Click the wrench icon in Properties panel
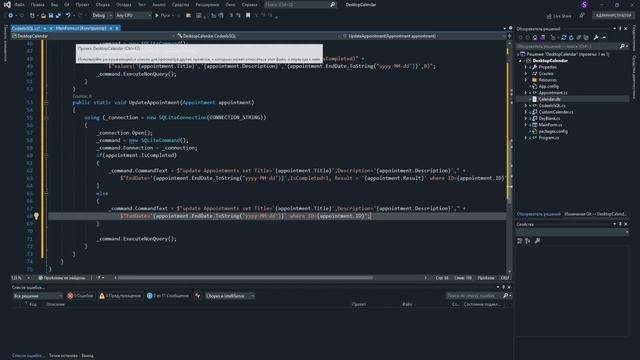This screenshot has height=360, width=640. point(537,241)
